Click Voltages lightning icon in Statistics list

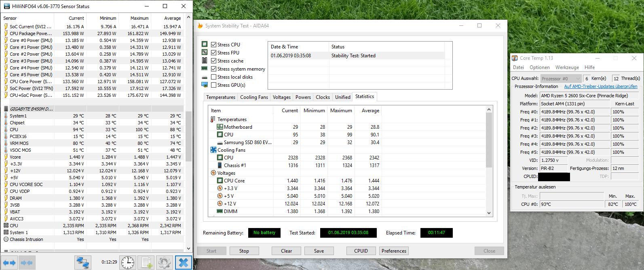click(x=213, y=173)
